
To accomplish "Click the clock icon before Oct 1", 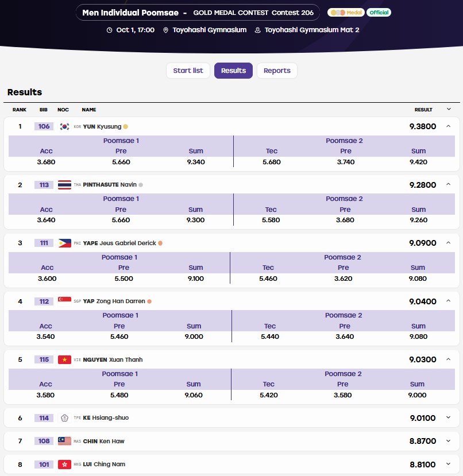I will [x=109, y=30].
